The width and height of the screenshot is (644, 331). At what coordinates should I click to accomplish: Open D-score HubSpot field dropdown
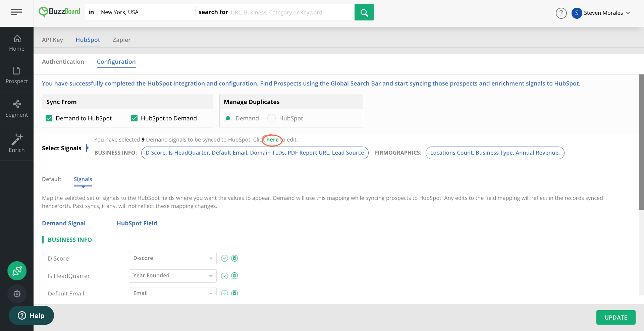(173, 258)
